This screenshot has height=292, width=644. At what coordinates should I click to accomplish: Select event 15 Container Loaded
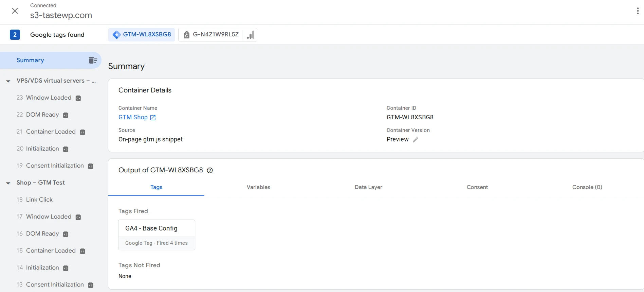(x=46, y=251)
